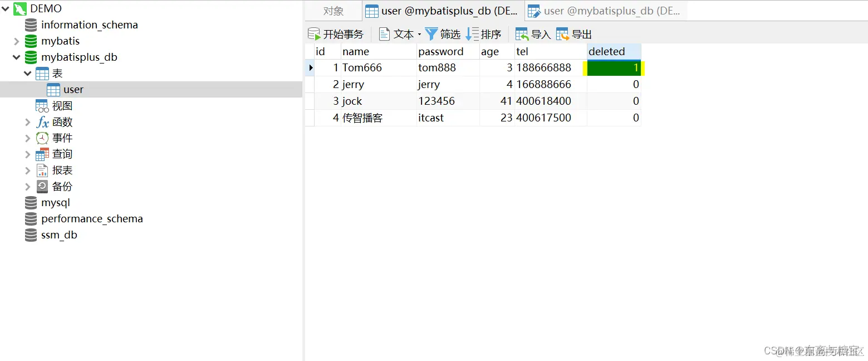Click the import icon in toolbar
The width and height of the screenshot is (868, 361).
click(522, 34)
